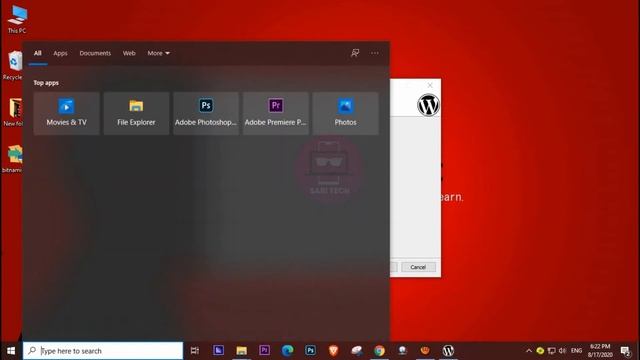Image resolution: width=640 pixels, height=360 pixels.
Task: Open Task View on the taskbar
Action: (195, 351)
